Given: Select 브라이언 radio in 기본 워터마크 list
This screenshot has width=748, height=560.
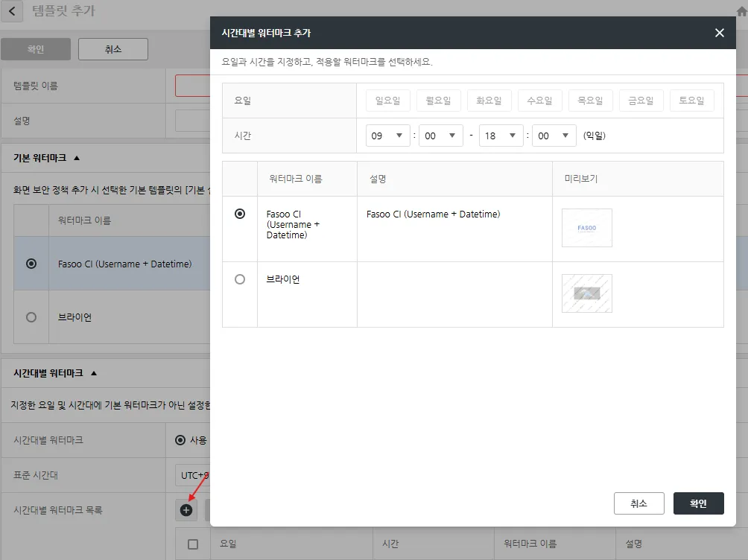Looking at the screenshot, I should 31,317.
